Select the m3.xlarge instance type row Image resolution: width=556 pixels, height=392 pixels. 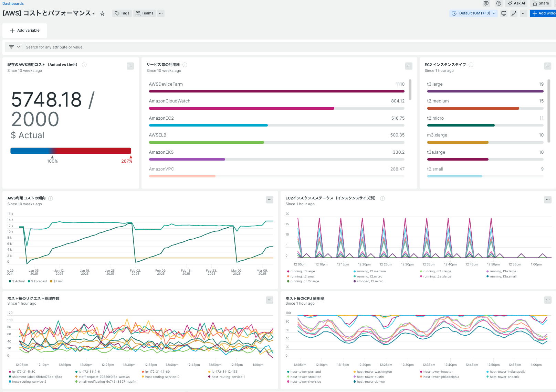[485, 138]
